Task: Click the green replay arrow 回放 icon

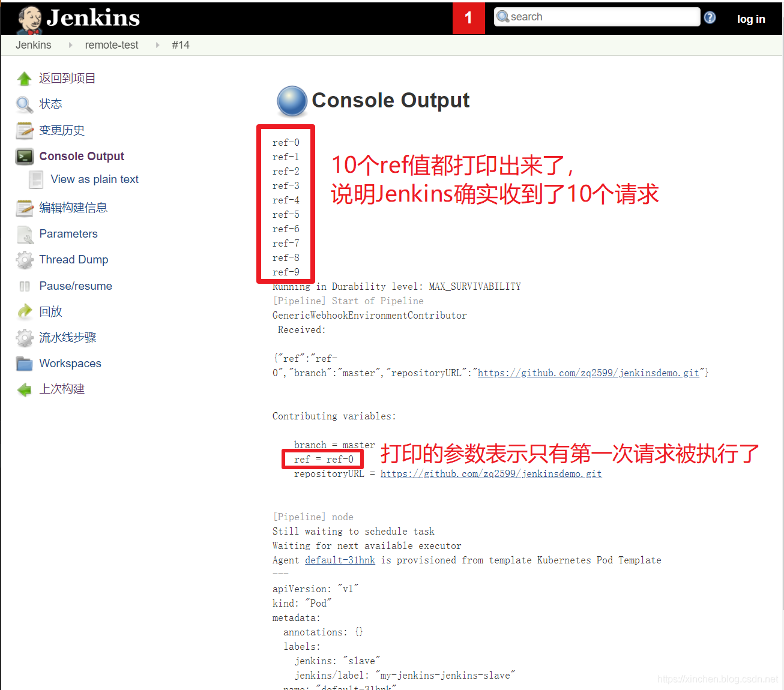Action: pos(25,311)
